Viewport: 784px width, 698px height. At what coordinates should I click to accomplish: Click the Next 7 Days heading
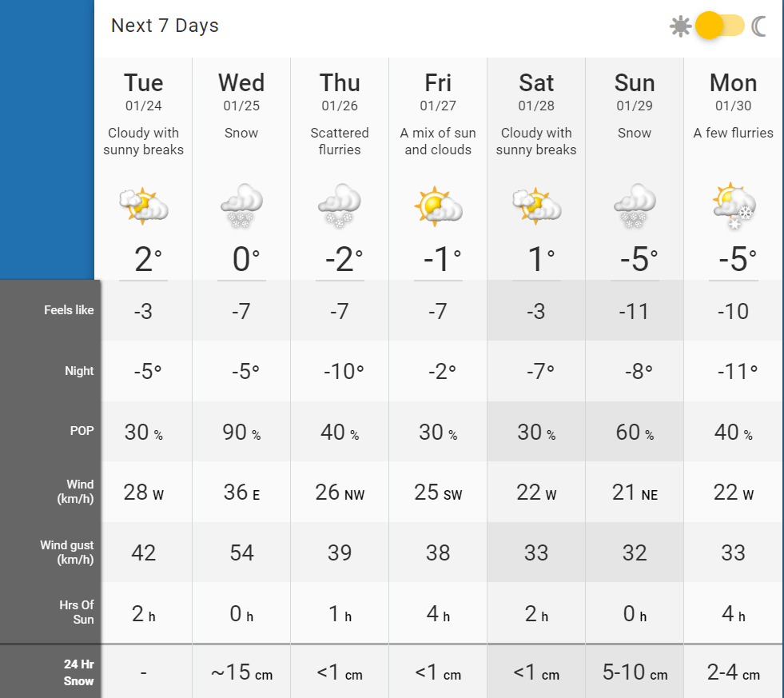click(165, 26)
